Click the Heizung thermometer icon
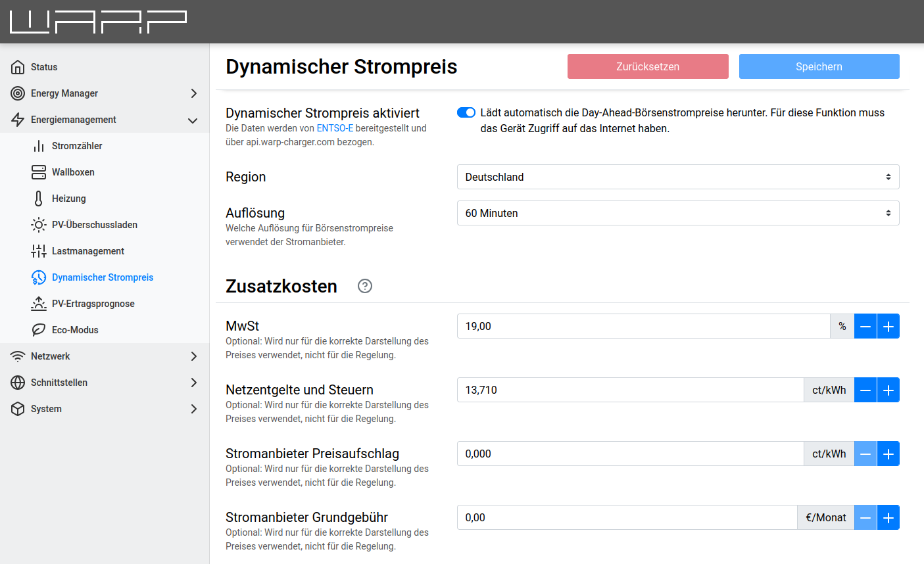 [x=39, y=199]
